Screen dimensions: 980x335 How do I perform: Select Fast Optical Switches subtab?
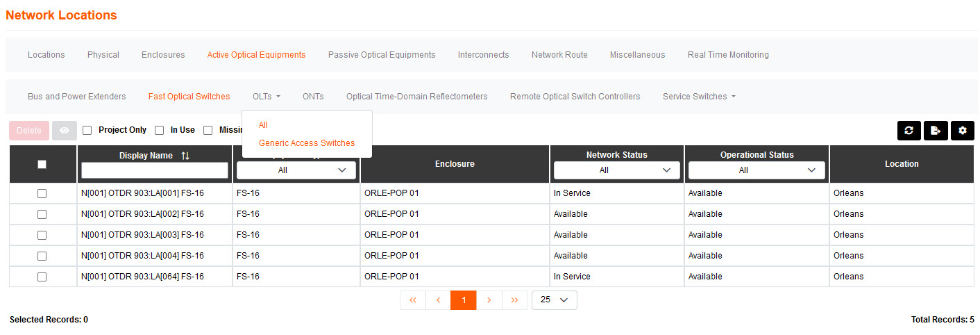(189, 97)
